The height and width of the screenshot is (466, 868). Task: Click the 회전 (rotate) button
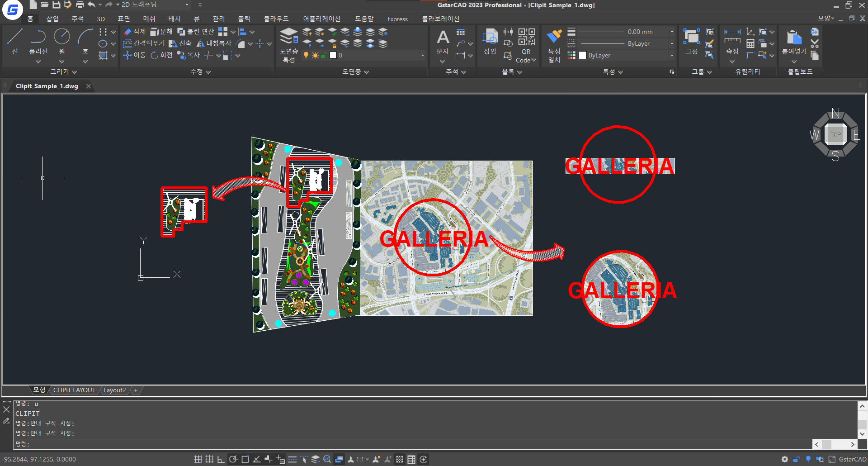coord(161,55)
